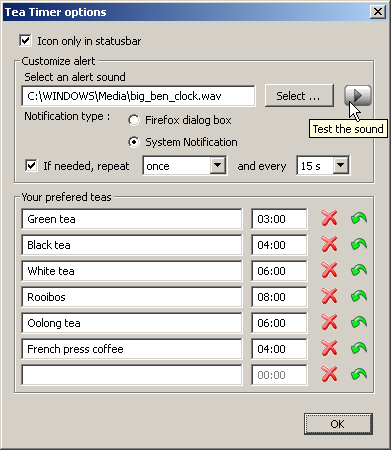Delete the Oolong tea entry
The height and width of the screenshot is (450, 391).
click(x=329, y=323)
